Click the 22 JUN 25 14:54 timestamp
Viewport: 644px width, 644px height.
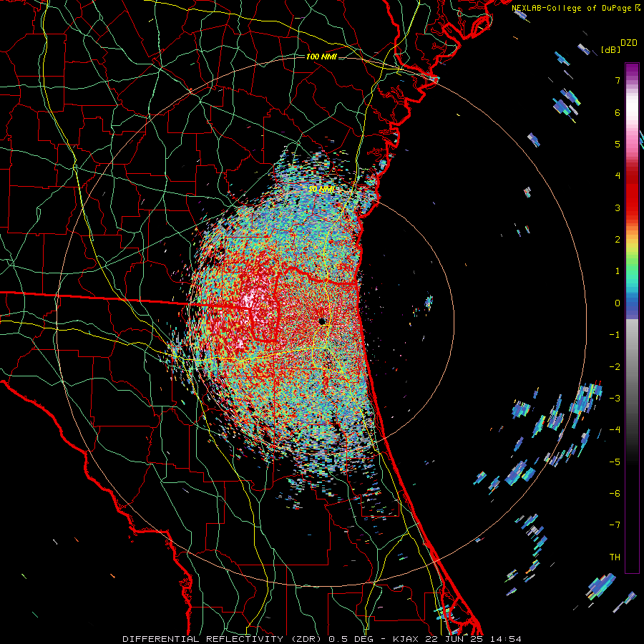[472, 639]
